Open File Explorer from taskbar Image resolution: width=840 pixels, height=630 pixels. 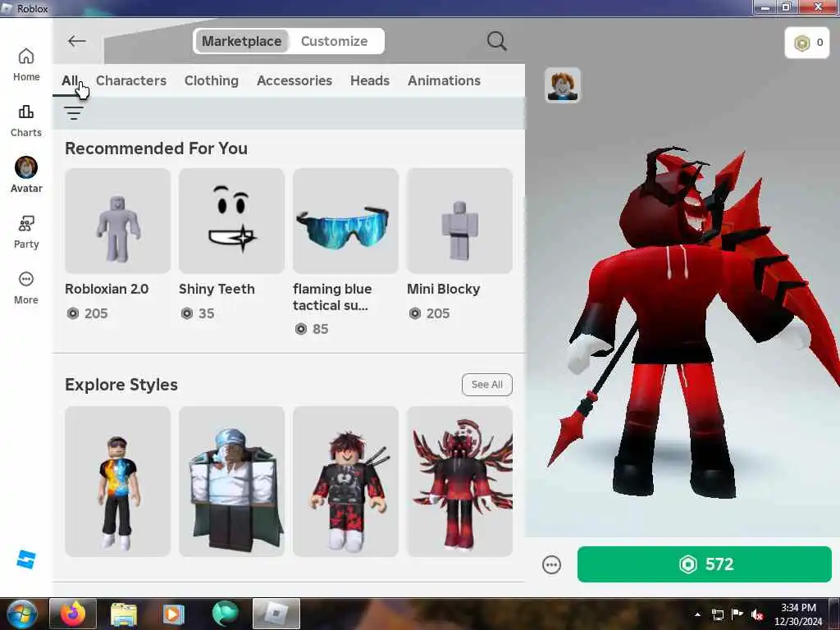click(x=124, y=614)
